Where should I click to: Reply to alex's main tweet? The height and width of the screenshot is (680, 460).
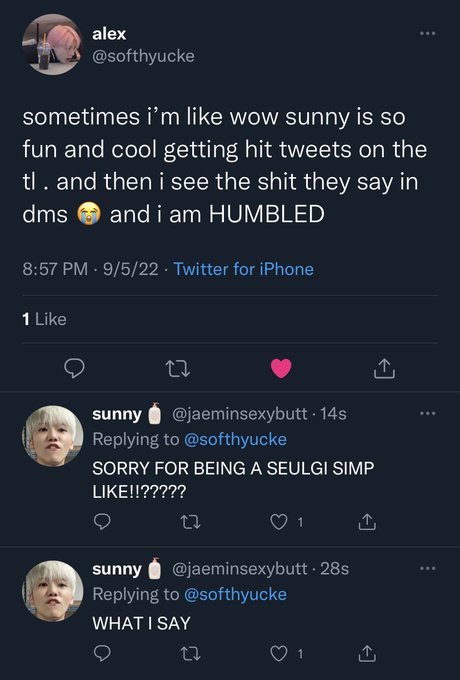coord(74,369)
